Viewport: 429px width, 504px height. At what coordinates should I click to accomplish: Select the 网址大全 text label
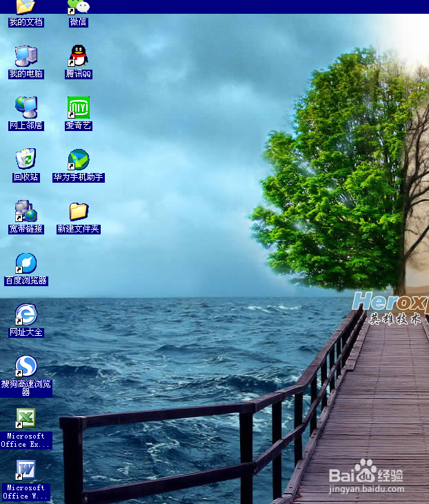pos(26,332)
